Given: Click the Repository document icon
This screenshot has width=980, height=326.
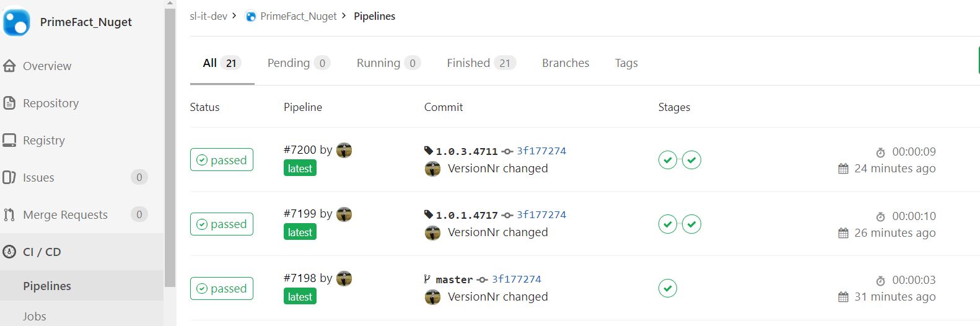Looking at the screenshot, I should click(x=9, y=104).
